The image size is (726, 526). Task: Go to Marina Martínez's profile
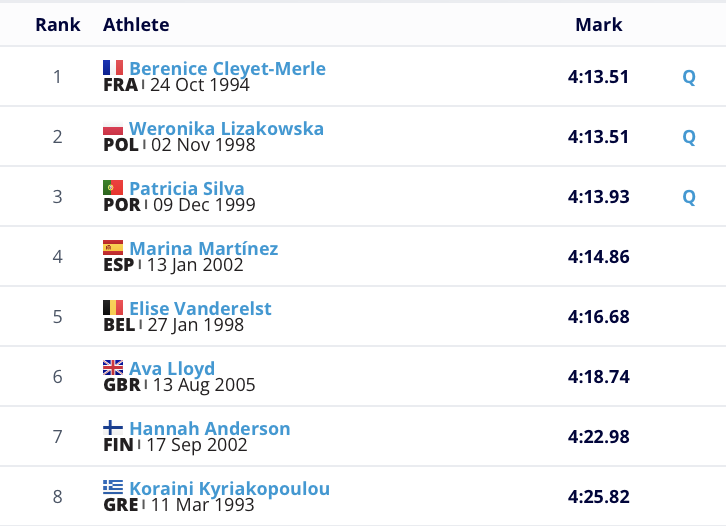203,249
